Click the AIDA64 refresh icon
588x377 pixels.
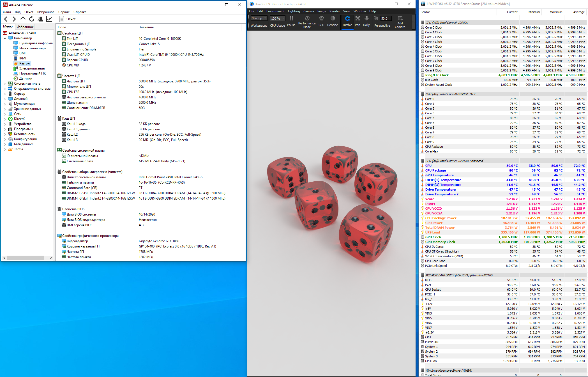32,19
